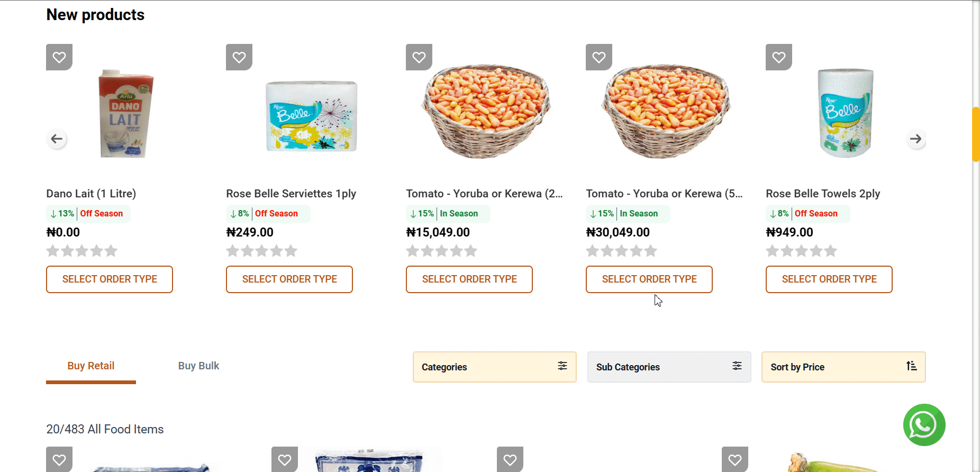The height and width of the screenshot is (472, 980).
Task: Open the Tomato Yoruba 5kg product title link
Action: (664, 194)
